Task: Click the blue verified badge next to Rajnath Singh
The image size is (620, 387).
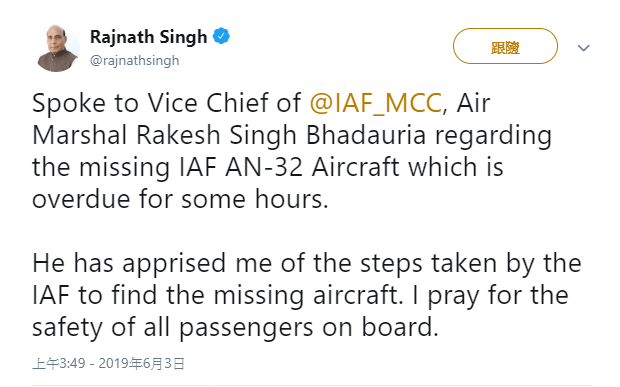Action: click(x=221, y=36)
